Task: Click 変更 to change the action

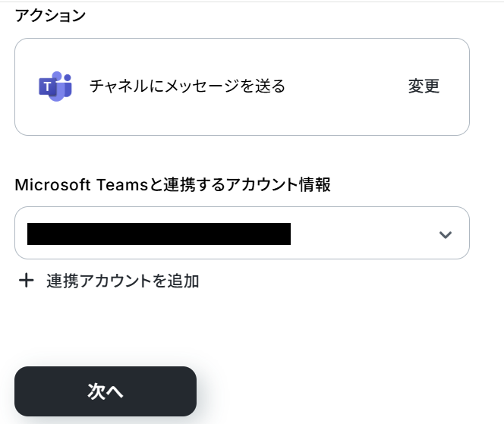Action: (424, 86)
